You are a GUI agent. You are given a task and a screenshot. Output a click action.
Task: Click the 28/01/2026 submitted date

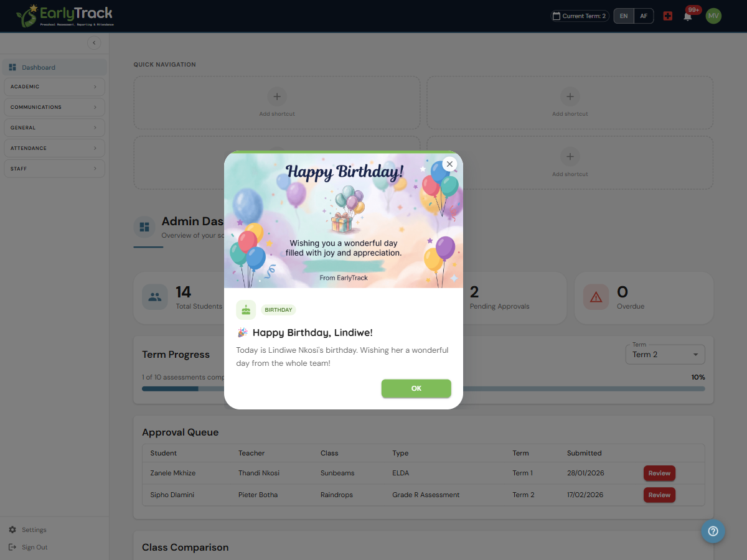click(x=585, y=473)
